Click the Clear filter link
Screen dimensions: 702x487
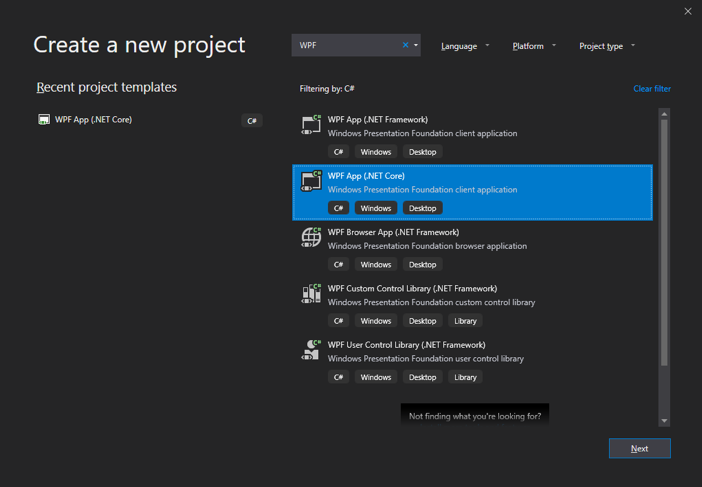[x=651, y=89]
